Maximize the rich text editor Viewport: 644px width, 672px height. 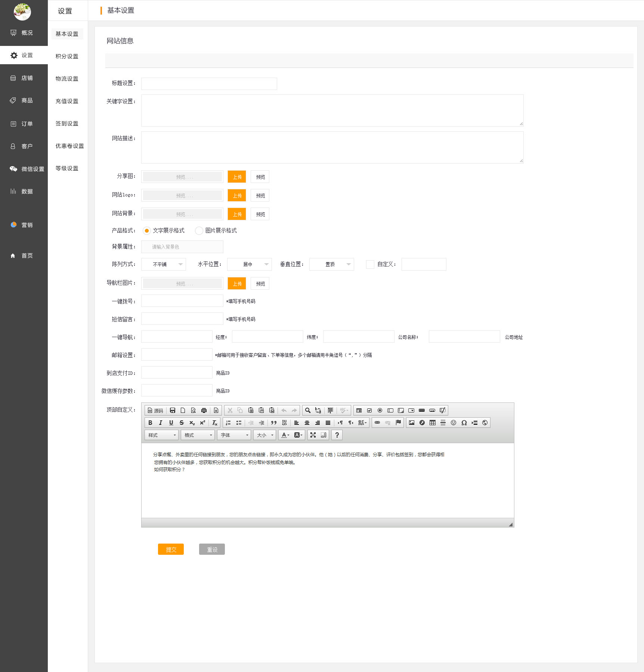pos(313,435)
